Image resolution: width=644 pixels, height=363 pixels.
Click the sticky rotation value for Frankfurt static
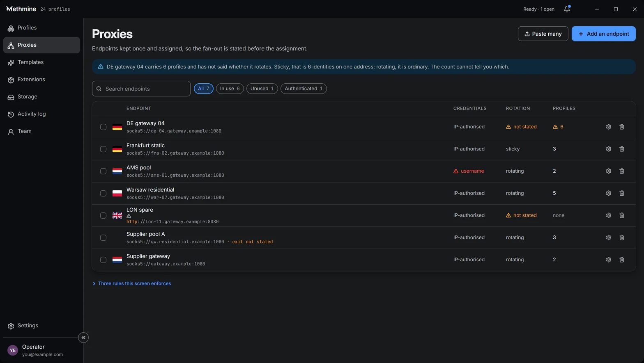point(513,149)
